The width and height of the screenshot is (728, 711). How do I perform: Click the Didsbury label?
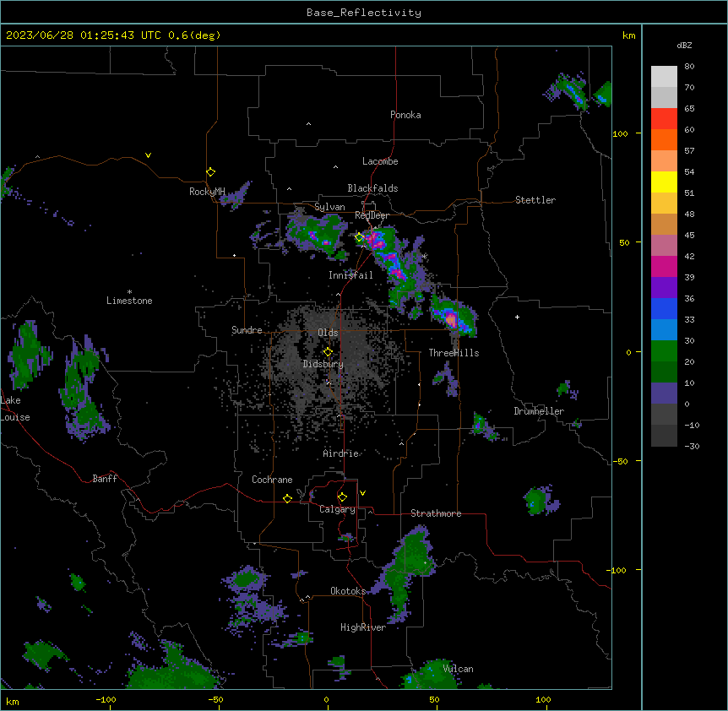pos(323,364)
